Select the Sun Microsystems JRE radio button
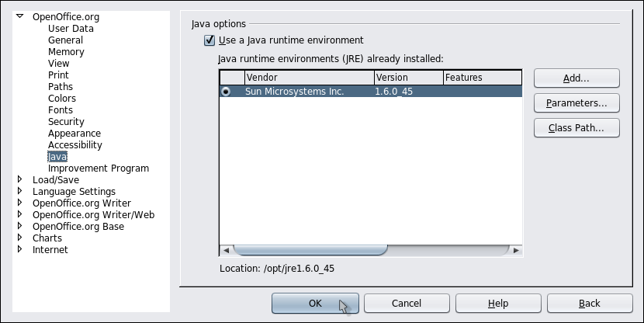 click(226, 92)
